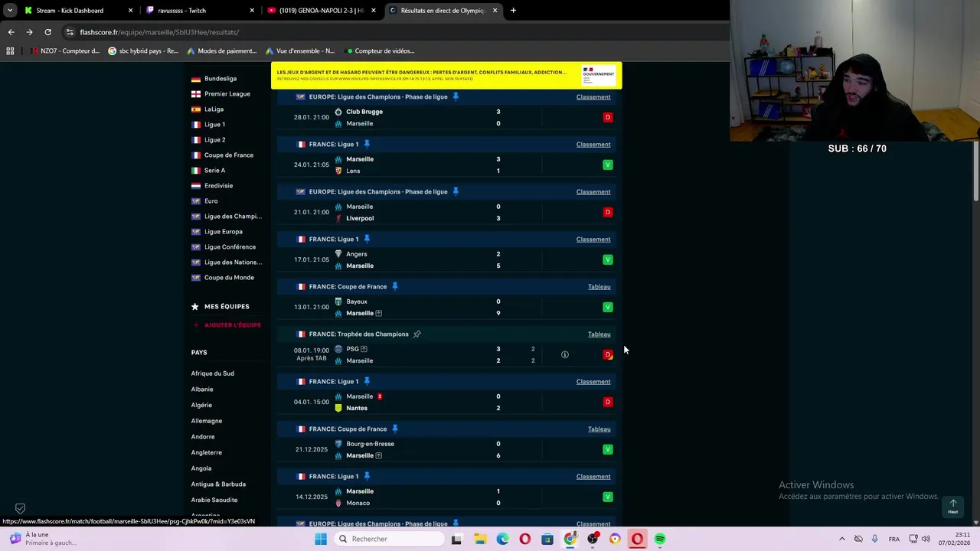Pin the Trophée des Champions competition
This screenshot has height=551, width=980.
pyautogui.click(x=416, y=334)
